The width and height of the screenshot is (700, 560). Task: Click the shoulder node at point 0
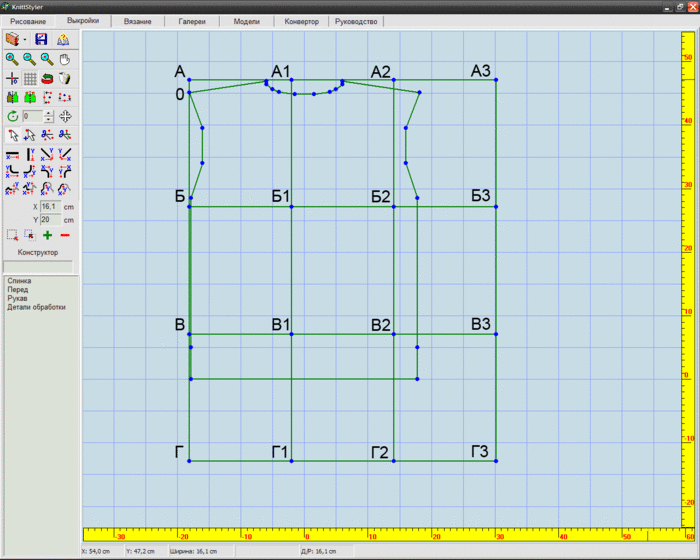pos(189,93)
